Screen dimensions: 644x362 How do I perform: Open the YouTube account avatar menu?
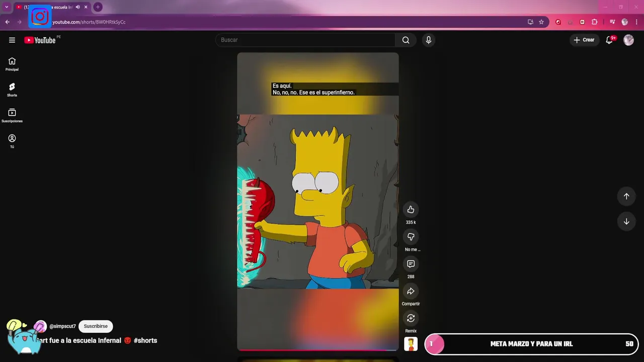click(628, 40)
